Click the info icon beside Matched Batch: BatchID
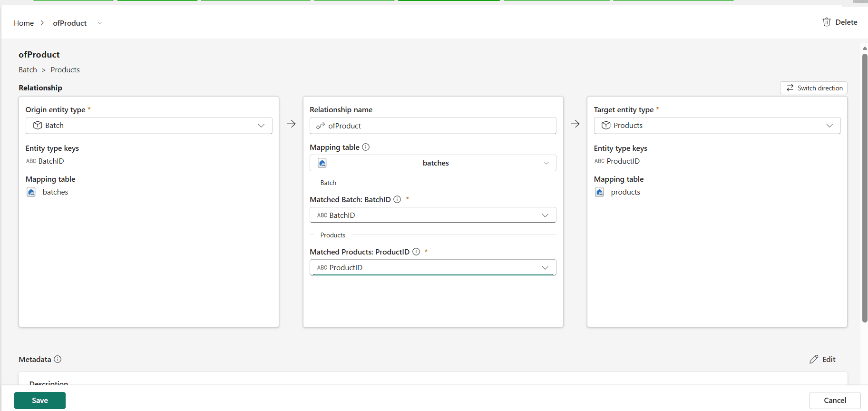Viewport: 868px width, 411px height. point(397,199)
